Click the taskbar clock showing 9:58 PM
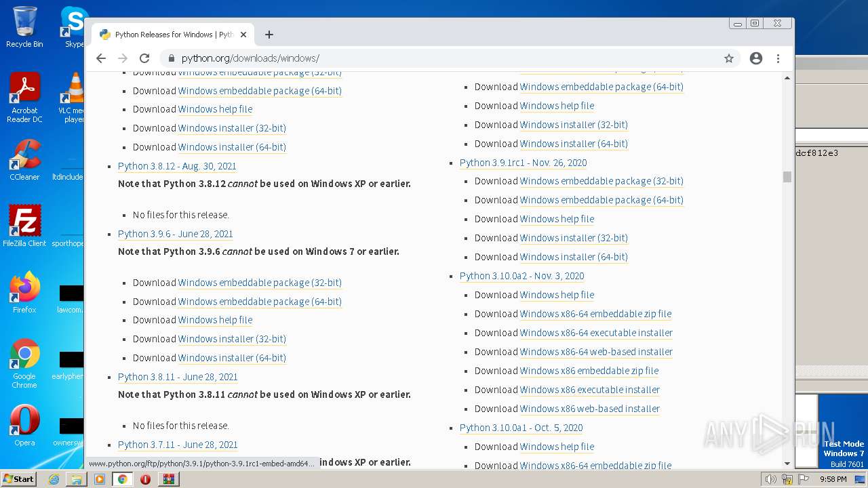Screen dimensions: 868x488 tap(833, 479)
